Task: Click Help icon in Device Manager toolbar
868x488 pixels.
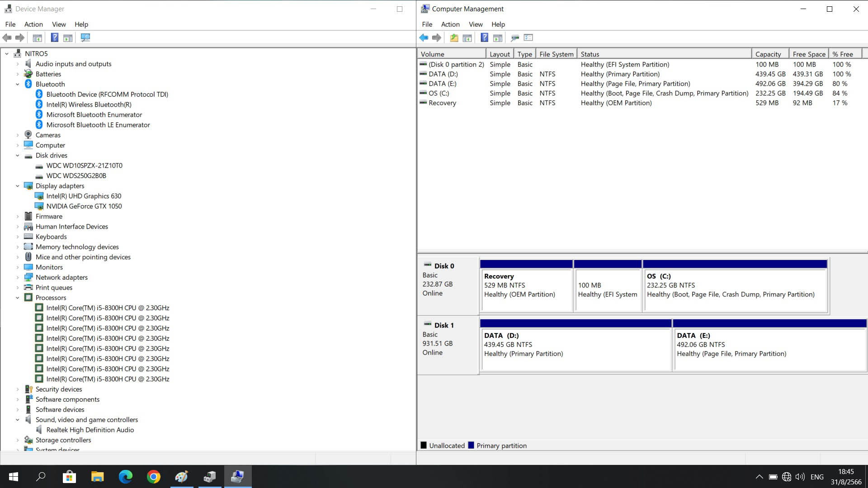Action: coord(54,38)
